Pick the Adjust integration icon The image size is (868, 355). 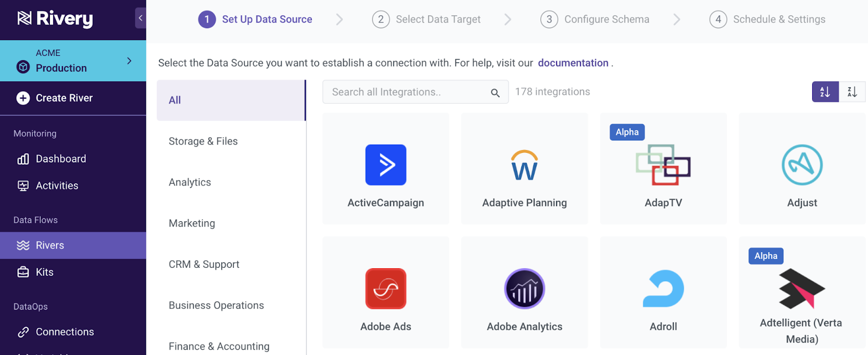(802, 165)
